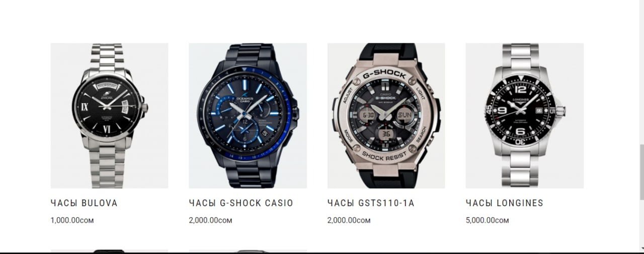644x254 pixels.
Task: Select the partially visible thumbnail below the Bulova price
Action: click(x=109, y=250)
